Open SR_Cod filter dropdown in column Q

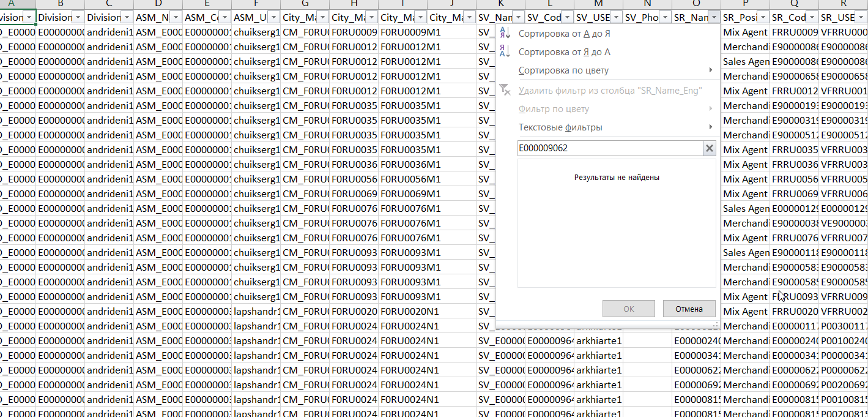pos(812,18)
